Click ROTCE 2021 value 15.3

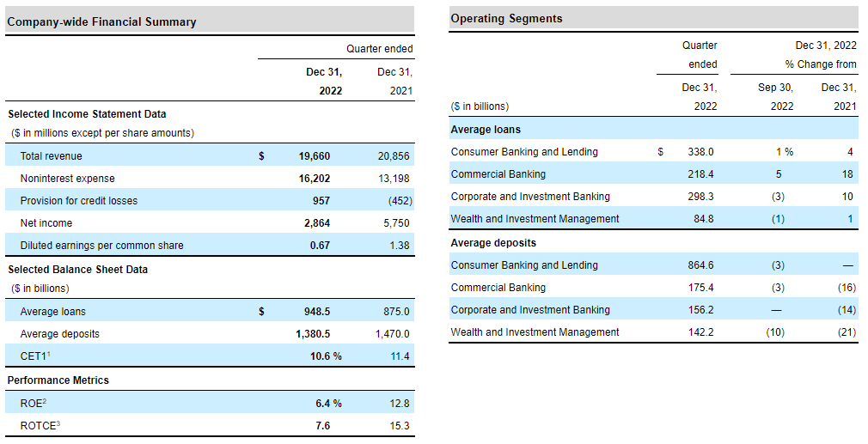400,426
